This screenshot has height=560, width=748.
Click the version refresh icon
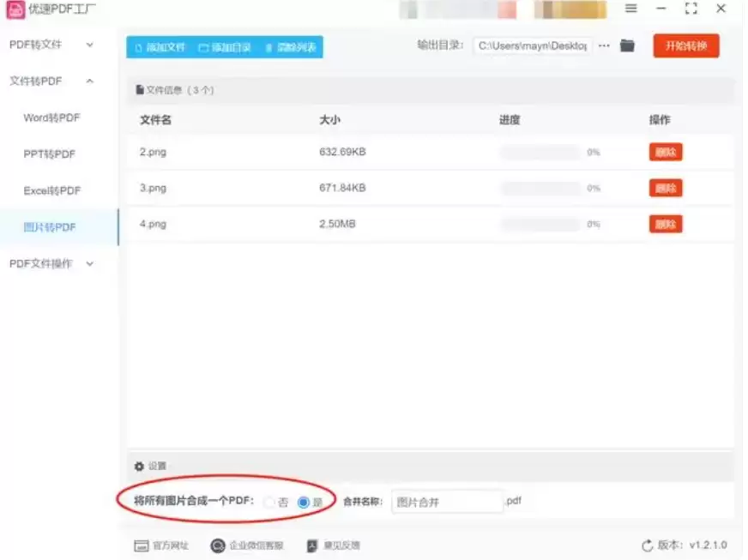click(x=647, y=545)
